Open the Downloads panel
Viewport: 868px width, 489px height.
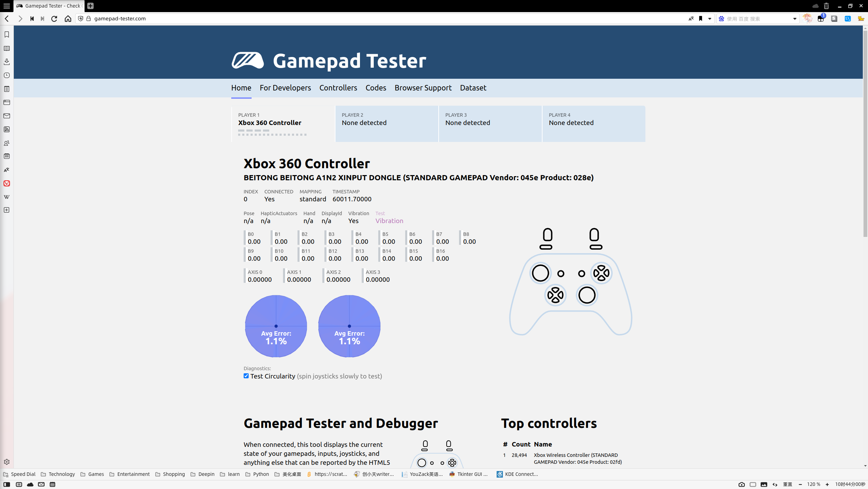click(7, 61)
